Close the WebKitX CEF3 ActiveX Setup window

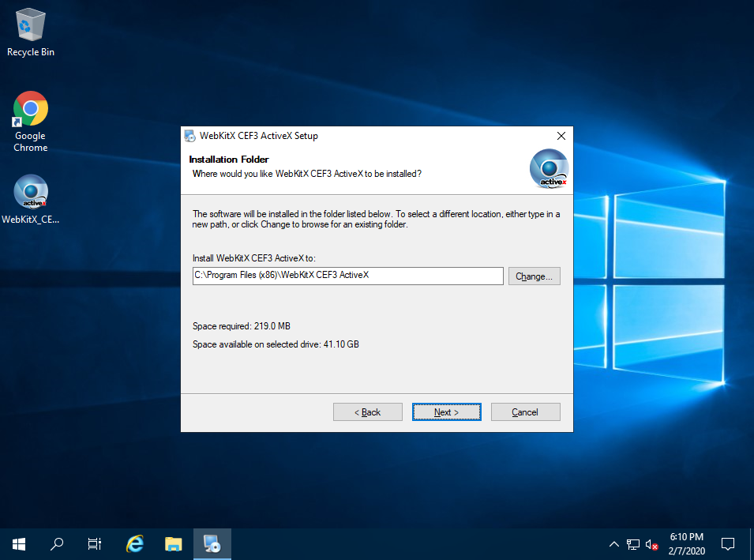click(561, 136)
